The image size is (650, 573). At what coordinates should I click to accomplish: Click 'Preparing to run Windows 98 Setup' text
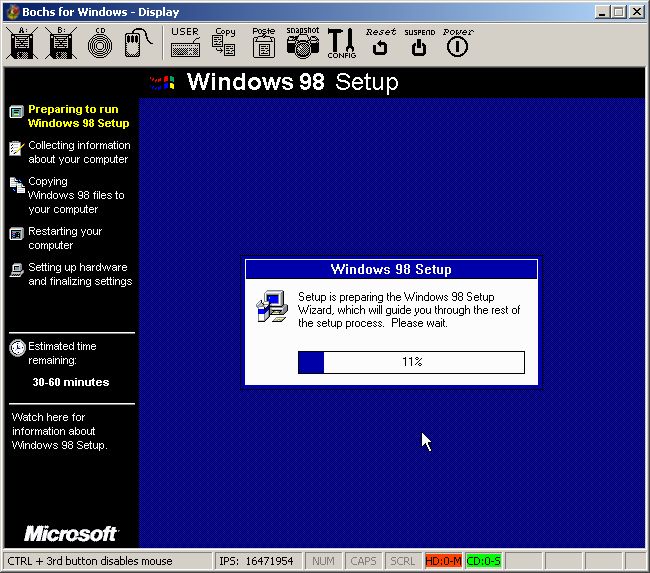(78, 116)
